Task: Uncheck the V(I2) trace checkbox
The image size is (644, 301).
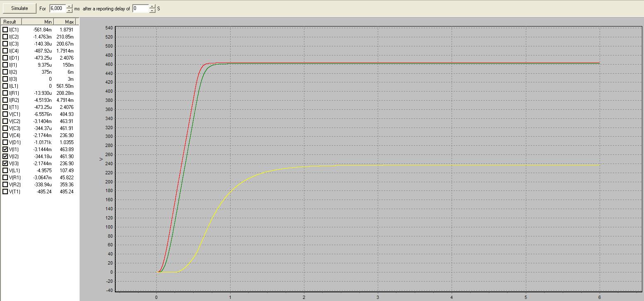Action: click(x=5, y=157)
